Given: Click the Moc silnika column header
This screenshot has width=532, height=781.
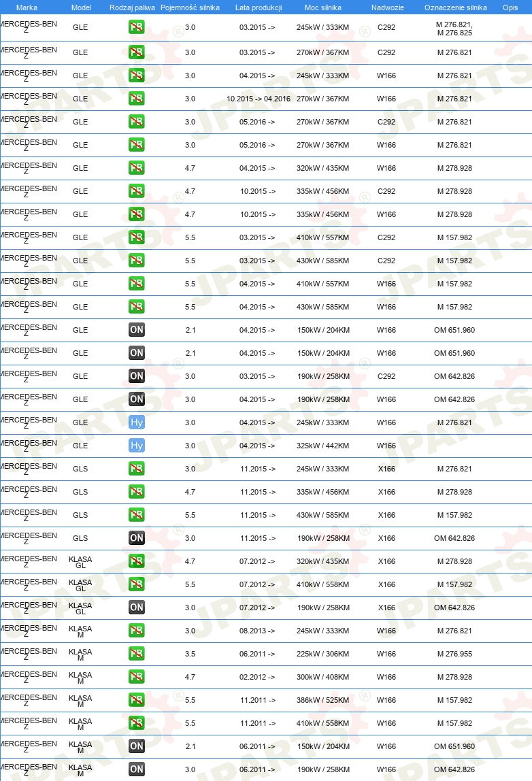Looking at the screenshot, I should (x=322, y=7).
